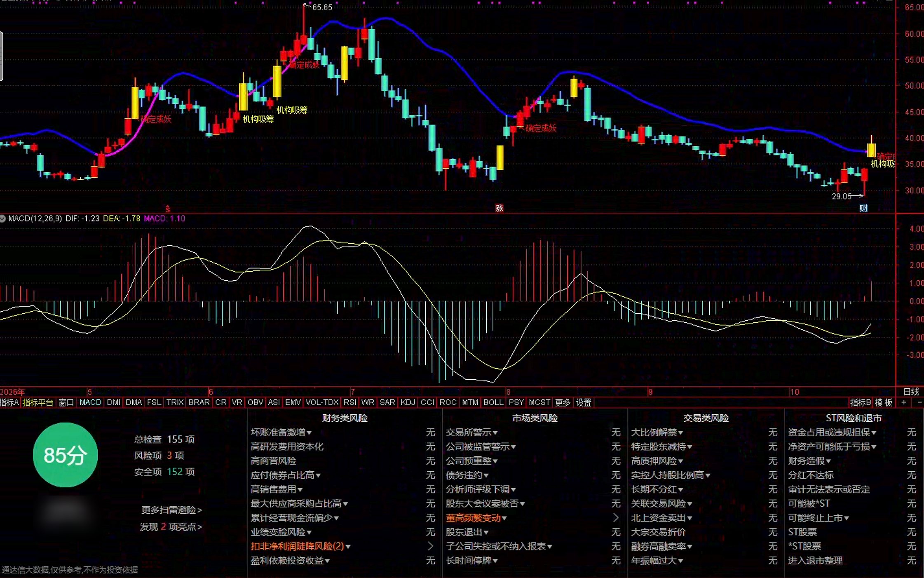The width and height of the screenshot is (924, 578).
Task: Expand the 业绩变脸风险 dropdown
Action: [309, 532]
